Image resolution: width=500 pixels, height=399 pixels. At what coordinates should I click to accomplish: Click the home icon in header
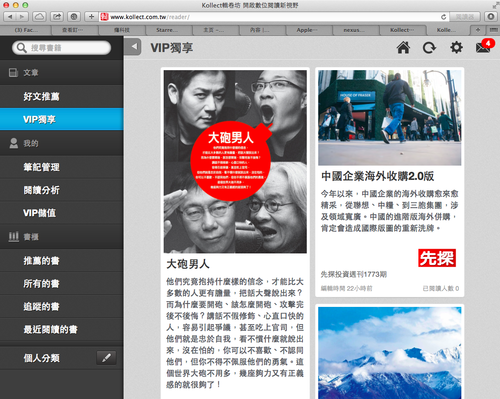coord(403,48)
